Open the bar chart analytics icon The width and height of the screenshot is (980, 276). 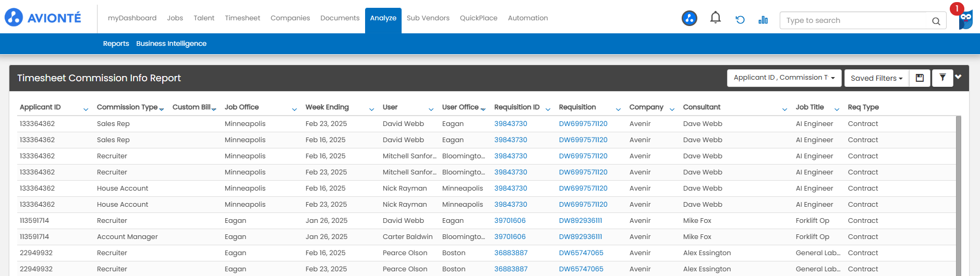click(763, 20)
